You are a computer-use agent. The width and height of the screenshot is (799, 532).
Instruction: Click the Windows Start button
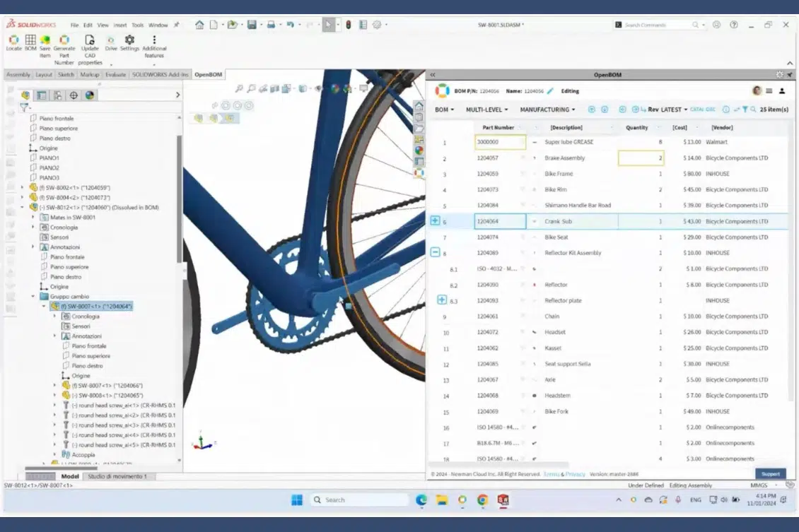point(297,500)
